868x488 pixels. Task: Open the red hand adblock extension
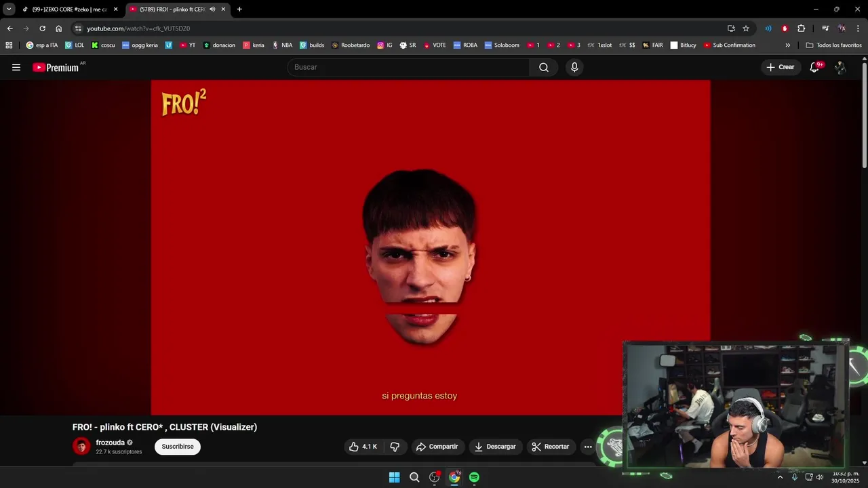[785, 28]
